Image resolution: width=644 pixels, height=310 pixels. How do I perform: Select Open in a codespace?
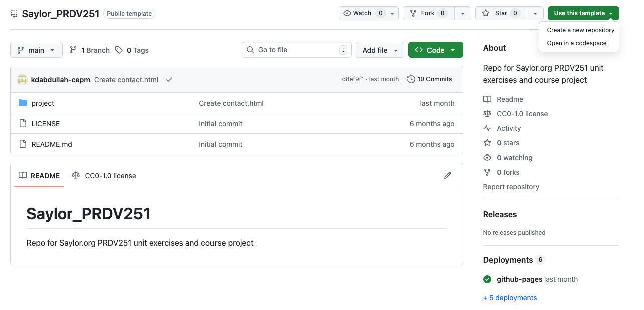tap(577, 43)
